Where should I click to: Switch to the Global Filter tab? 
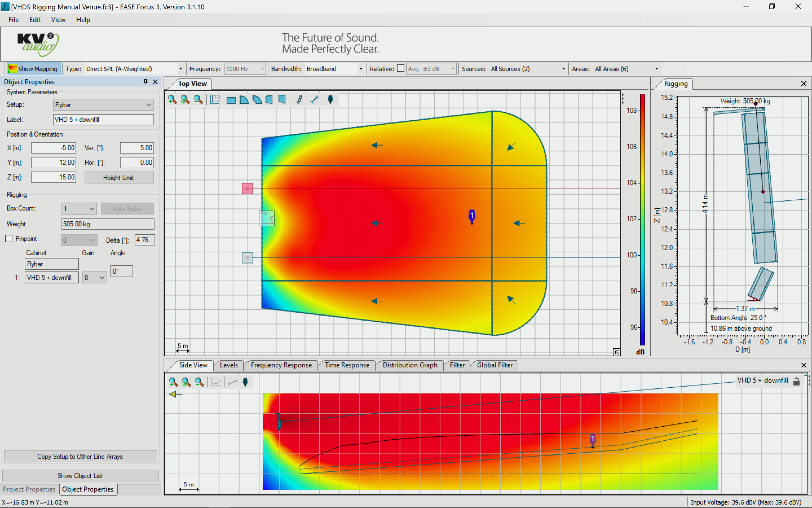click(x=495, y=365)
